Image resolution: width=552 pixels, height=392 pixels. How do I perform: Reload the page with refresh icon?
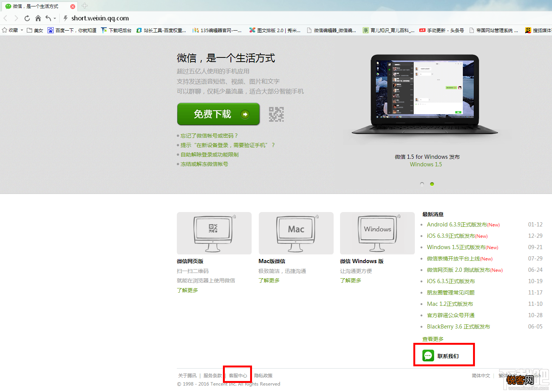point(27,18)
